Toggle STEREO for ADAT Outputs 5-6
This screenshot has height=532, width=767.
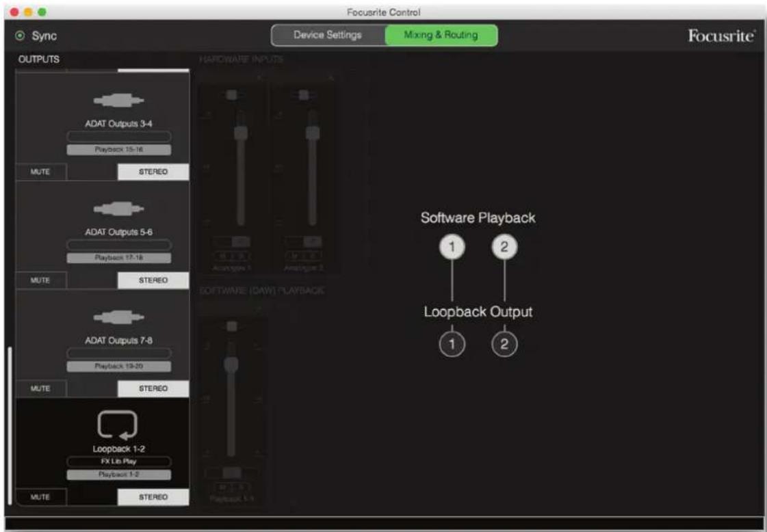153,280
